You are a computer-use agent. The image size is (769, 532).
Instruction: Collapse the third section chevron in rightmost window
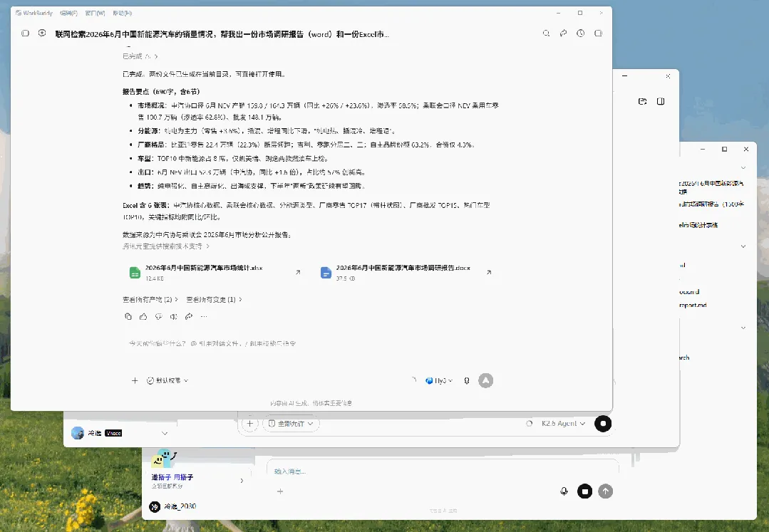(x=743, y=328)
